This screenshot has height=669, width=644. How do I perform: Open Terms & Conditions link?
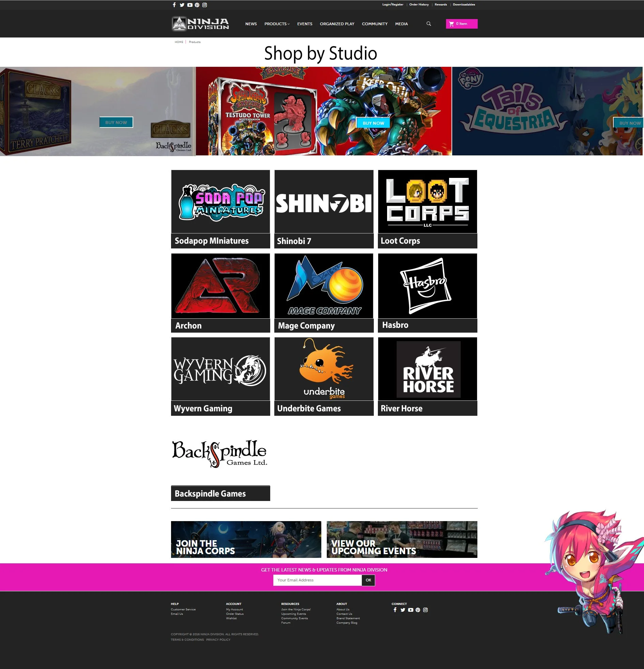click(187, 640)
